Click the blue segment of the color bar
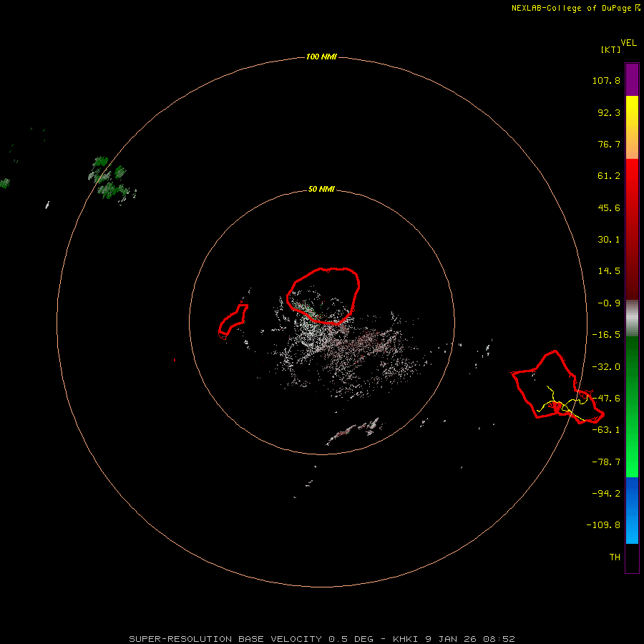This screenshot has width=644, height=644. (632, 510)
